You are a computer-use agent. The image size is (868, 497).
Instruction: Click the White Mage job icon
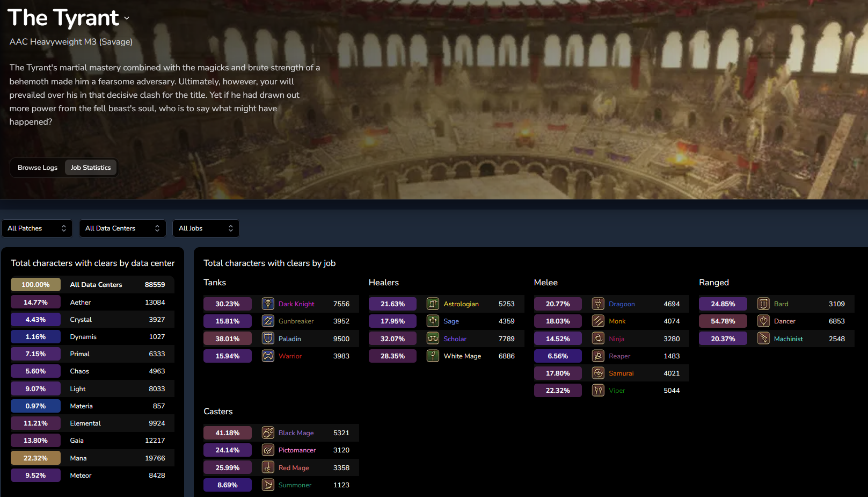433,356
